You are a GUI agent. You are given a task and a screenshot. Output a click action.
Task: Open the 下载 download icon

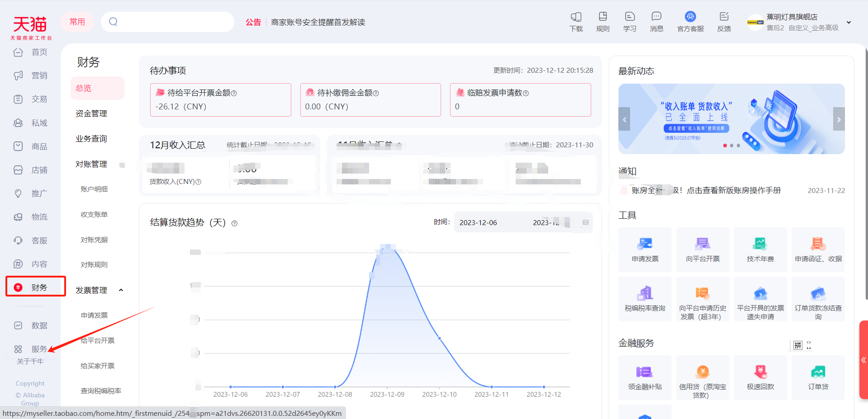point(576,22)
